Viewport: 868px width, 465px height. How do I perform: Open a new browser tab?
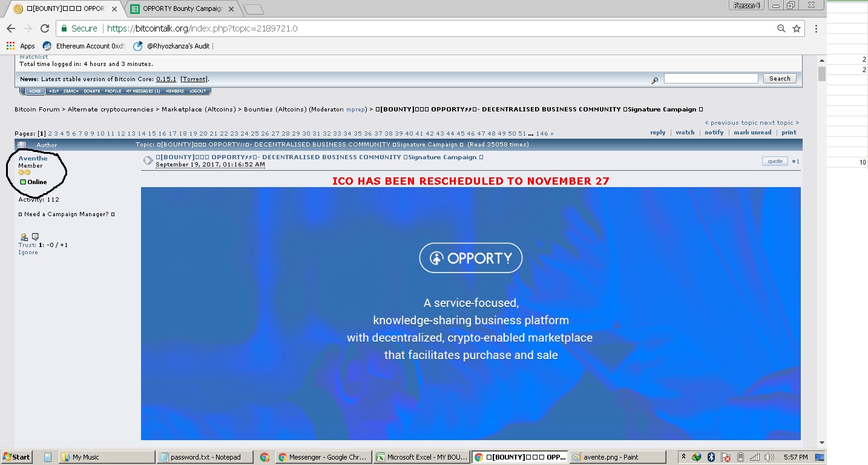253,10
